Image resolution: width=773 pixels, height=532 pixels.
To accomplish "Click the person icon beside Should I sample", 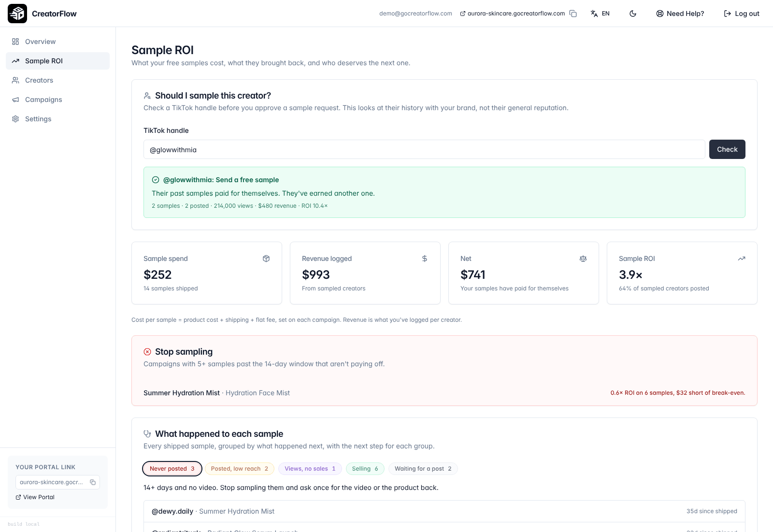I will click(147, 96).
